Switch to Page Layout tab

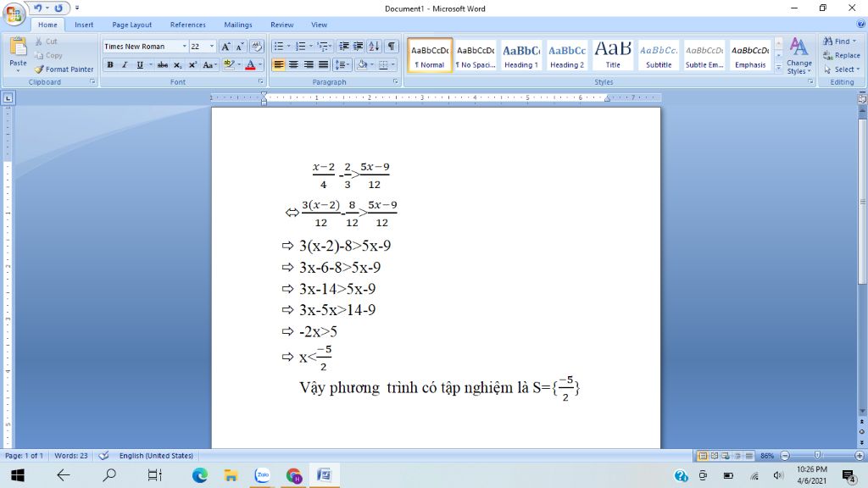[131, 25]
